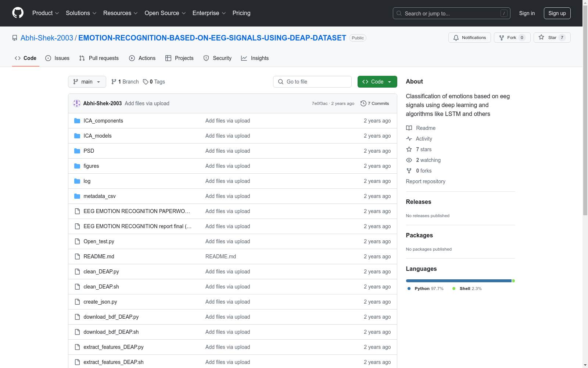Open the commit history clock icon
588x368 pixels.
click(363, 103)
